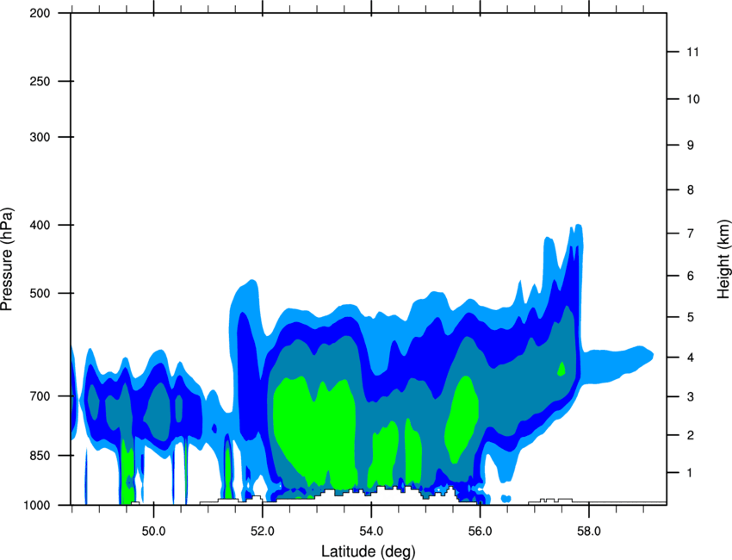Screen dimensions: 732x560
Task: Pick the height label 1 km
Action: click(x=691, y=473)
